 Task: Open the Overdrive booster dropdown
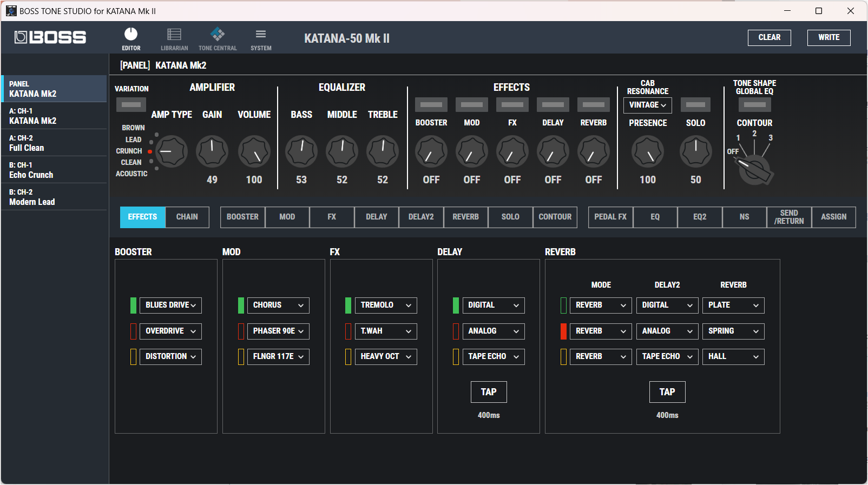(x=170, y=331)
